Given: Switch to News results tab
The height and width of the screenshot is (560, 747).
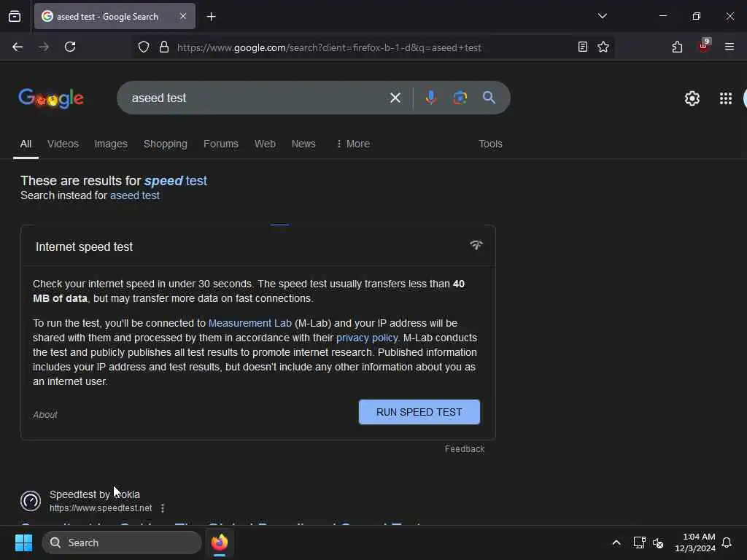Looking at the screenshot, I should [x=303, y=144].
